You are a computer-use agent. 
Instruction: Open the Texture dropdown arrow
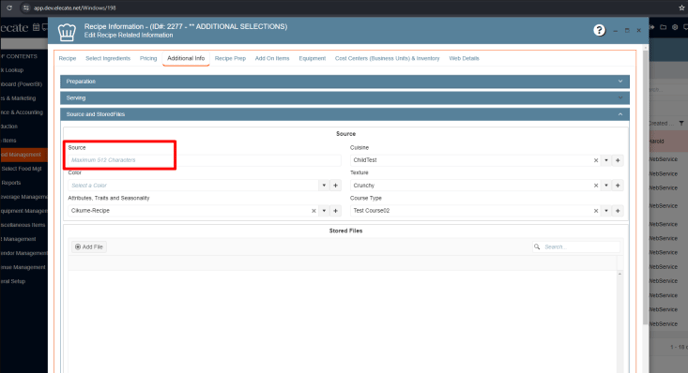606,186
